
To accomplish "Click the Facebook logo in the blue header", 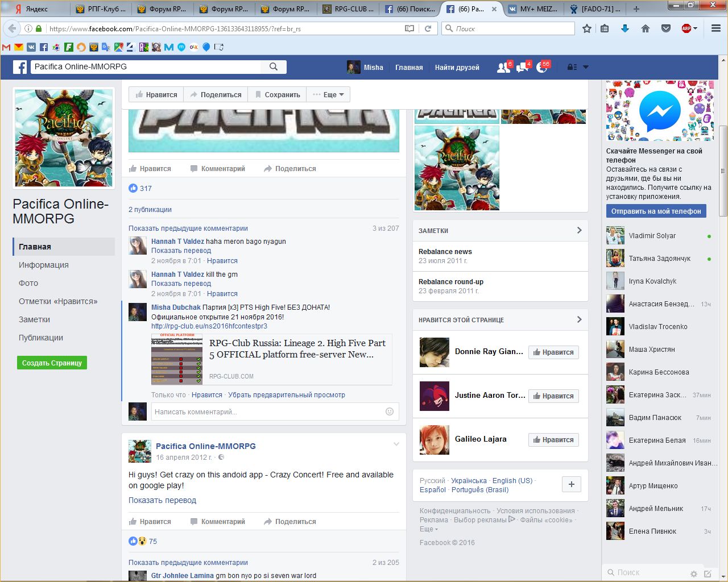I will (x=20, y=67).
